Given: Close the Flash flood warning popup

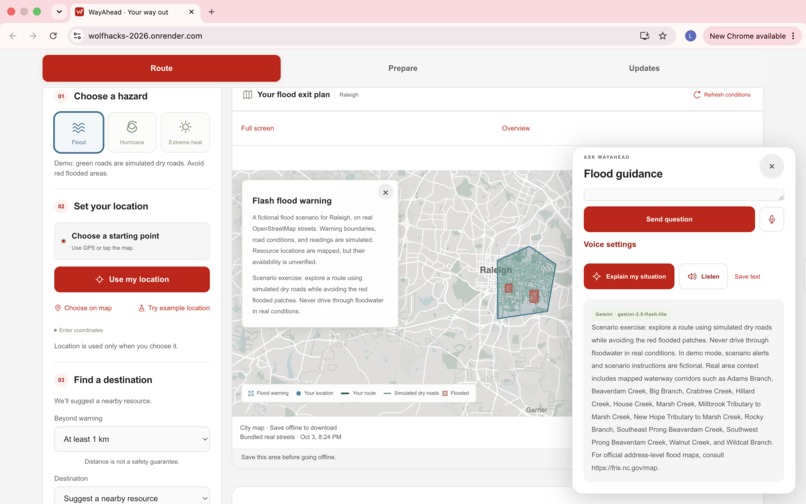Looking at the screenshot, I should (x=386, y=192).
